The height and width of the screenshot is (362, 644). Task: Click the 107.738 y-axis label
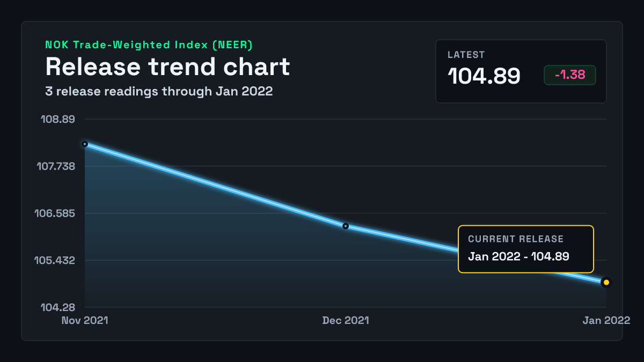(x=56, y=166)
